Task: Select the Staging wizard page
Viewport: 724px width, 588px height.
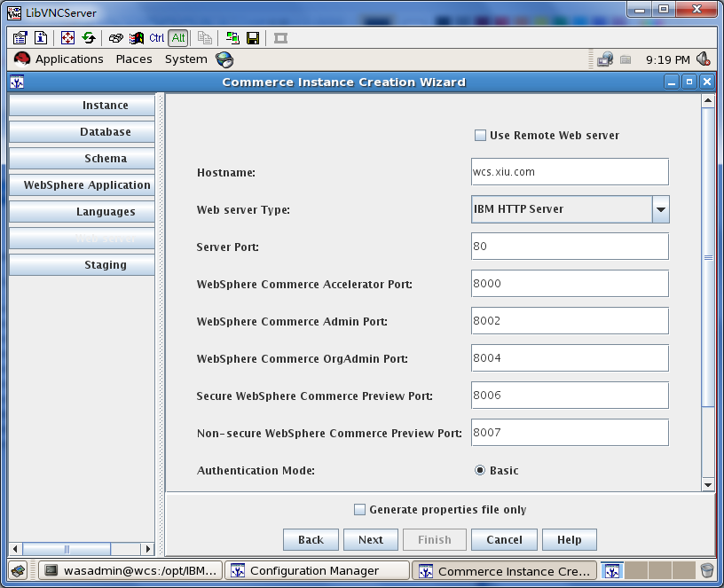Action: click(82, 265)
